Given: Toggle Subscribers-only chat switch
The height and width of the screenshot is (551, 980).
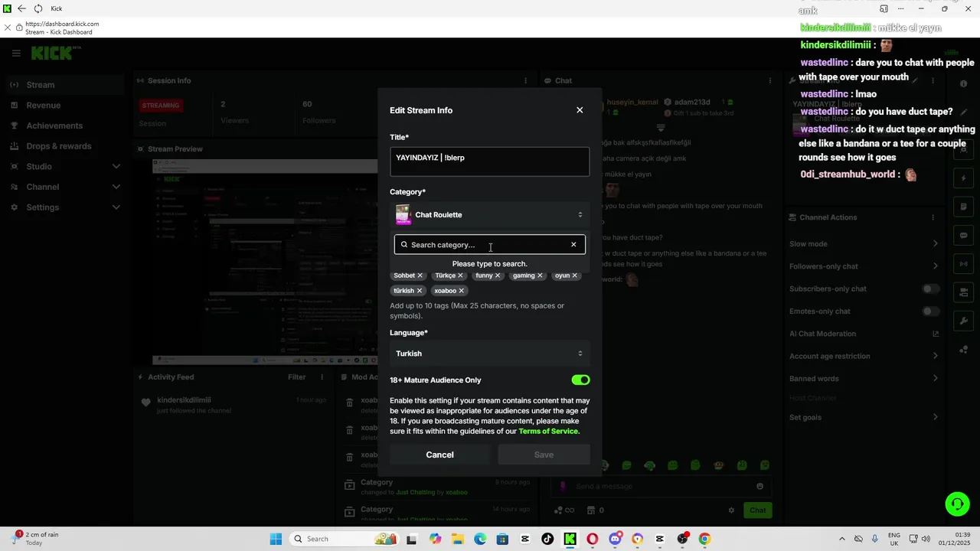Looking at the screenshot, I should 930,289.
